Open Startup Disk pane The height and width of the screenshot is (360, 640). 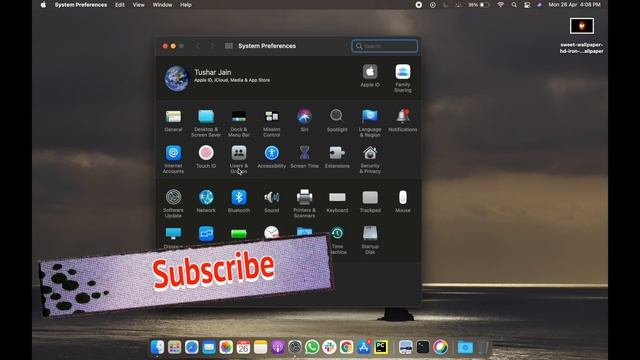(x=370, y=233)
